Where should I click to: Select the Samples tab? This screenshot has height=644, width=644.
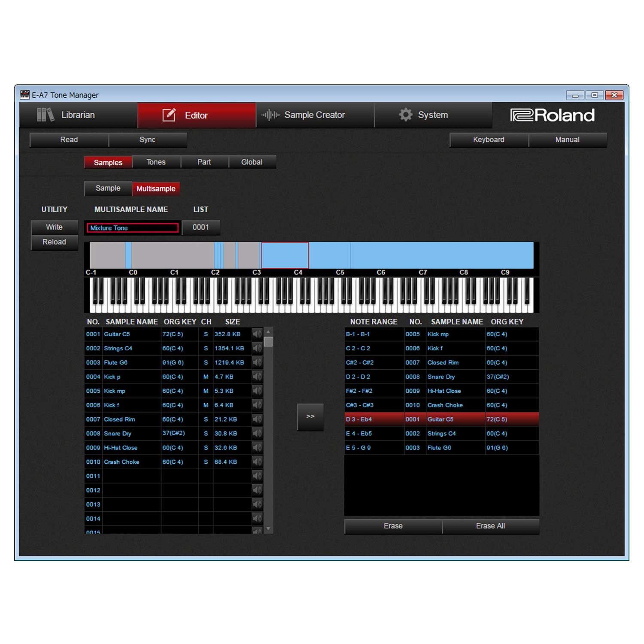[108, 162]
